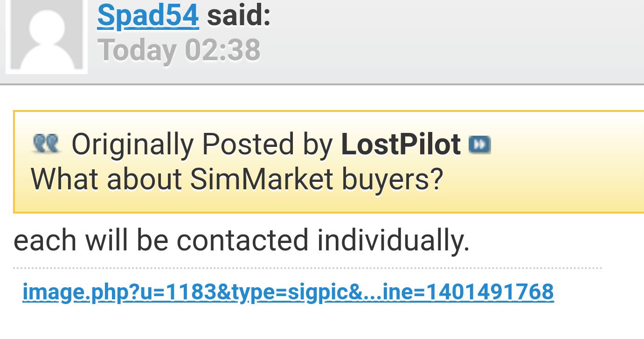Click the word "individually." in the reply
Image resolution: width=644 pixels, height=339 pixels.
click(x=393, y=240)
